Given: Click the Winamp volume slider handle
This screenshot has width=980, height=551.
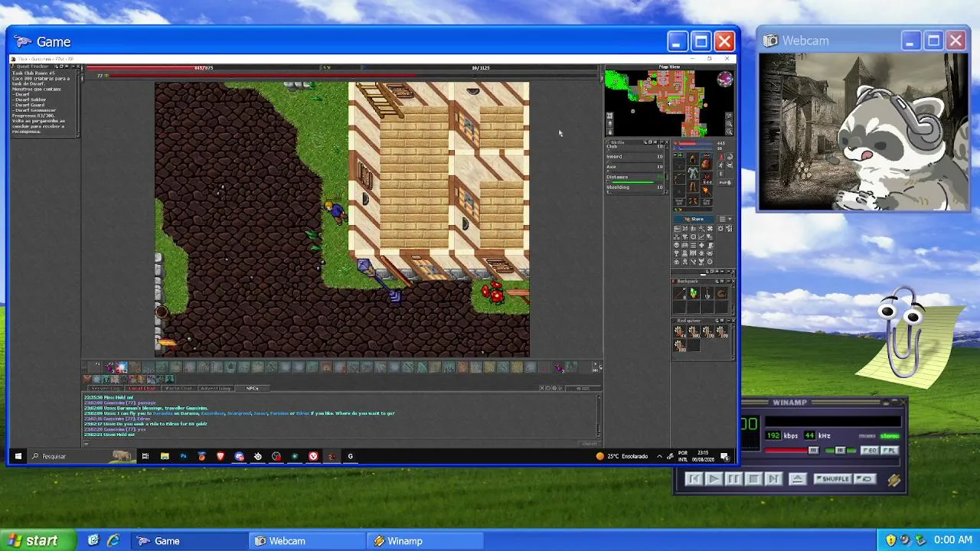Looking at the screenshot, I should tap(813, 451).
